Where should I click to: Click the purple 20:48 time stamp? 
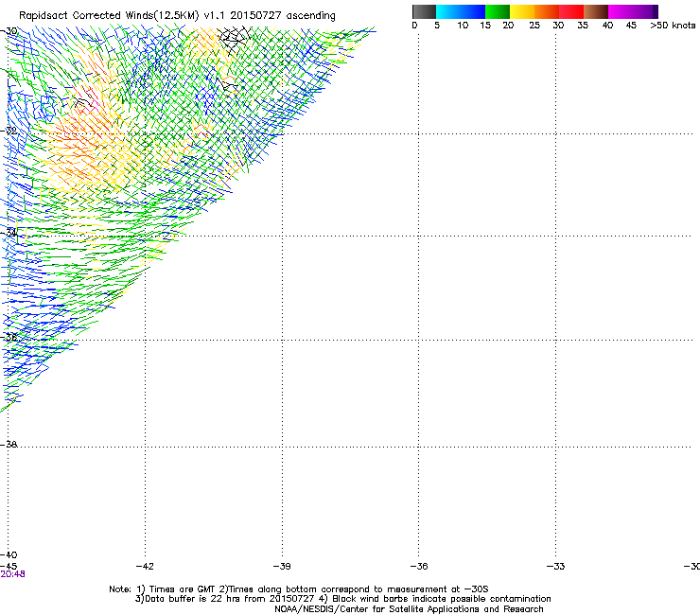click(x=12, y=574)
